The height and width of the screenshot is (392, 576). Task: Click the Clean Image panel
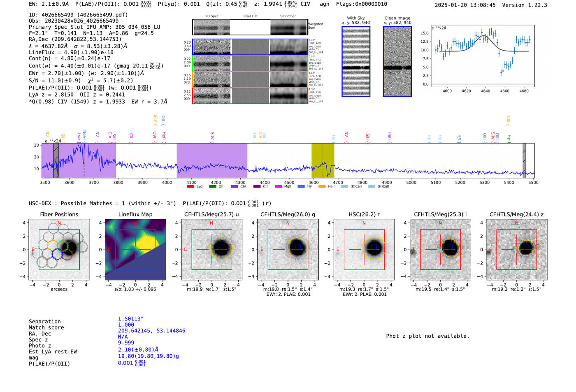(397, 61)
